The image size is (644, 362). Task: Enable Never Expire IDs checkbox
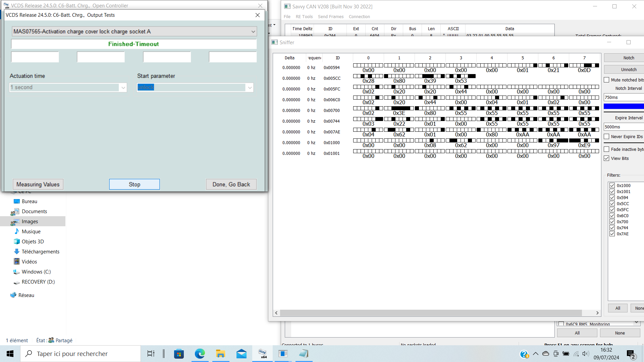(606, 136)
